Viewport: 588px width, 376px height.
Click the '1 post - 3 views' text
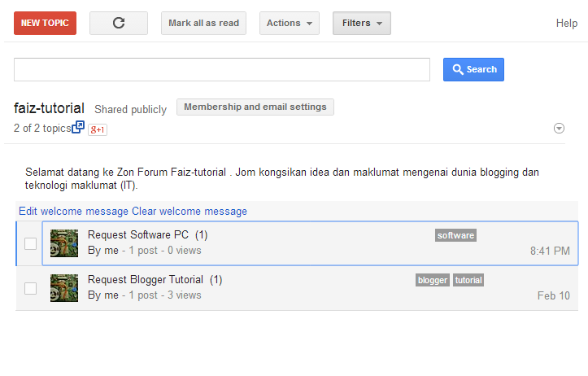[165, 295]
